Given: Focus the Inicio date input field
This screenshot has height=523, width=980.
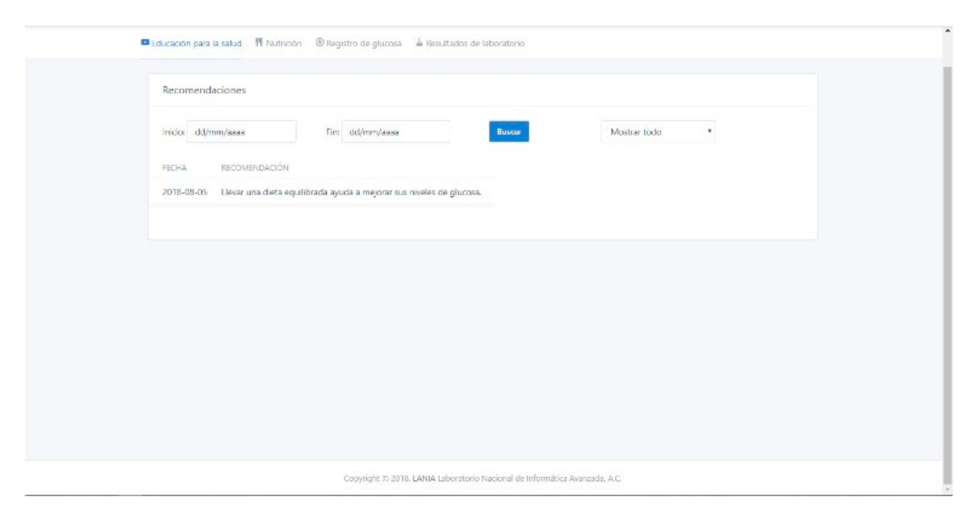Looking at the screenshot, I should pos(242,132).
